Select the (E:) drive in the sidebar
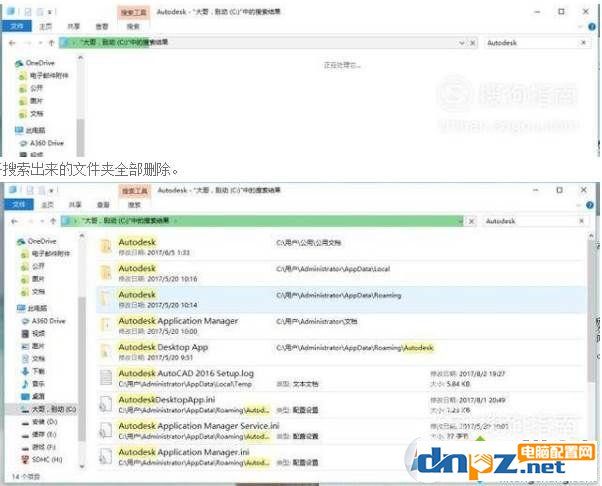 [40, 435]
